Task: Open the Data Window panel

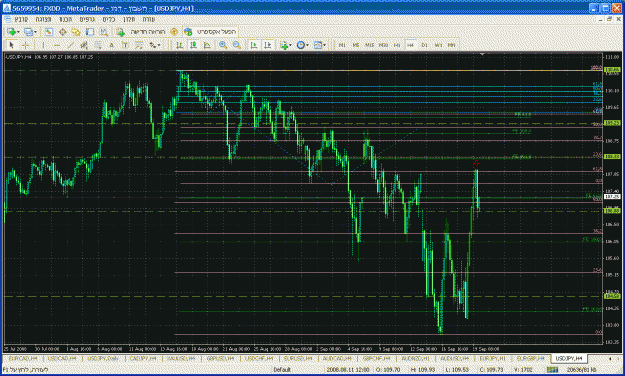Action: click(x=63, y=32)
